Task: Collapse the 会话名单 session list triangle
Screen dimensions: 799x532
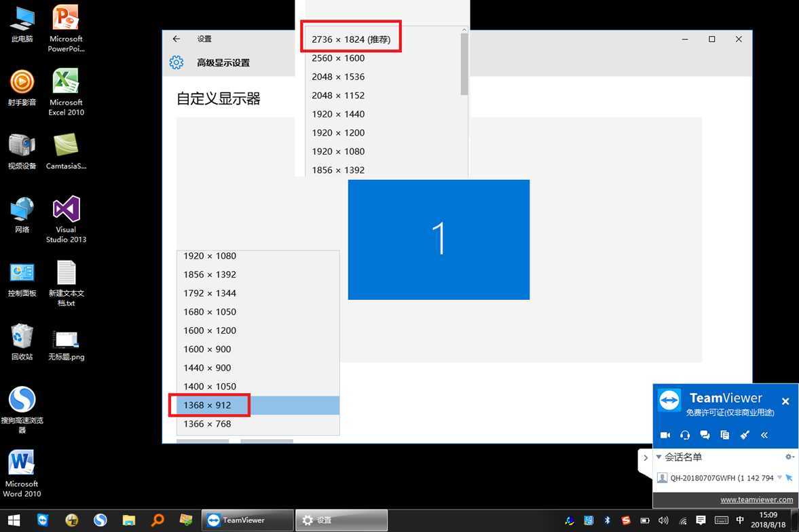Action: click(659, 457)
